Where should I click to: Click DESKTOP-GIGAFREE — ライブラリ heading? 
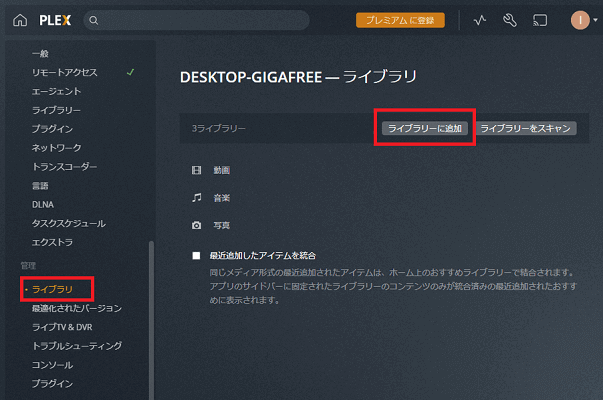tap(298, 77)
